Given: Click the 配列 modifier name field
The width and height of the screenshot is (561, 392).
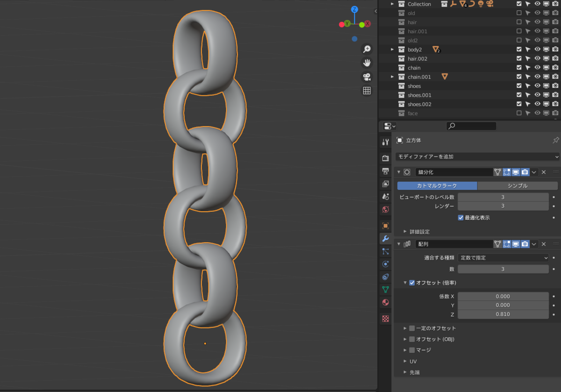Looking at the screenshot, I should coord(453,244).
